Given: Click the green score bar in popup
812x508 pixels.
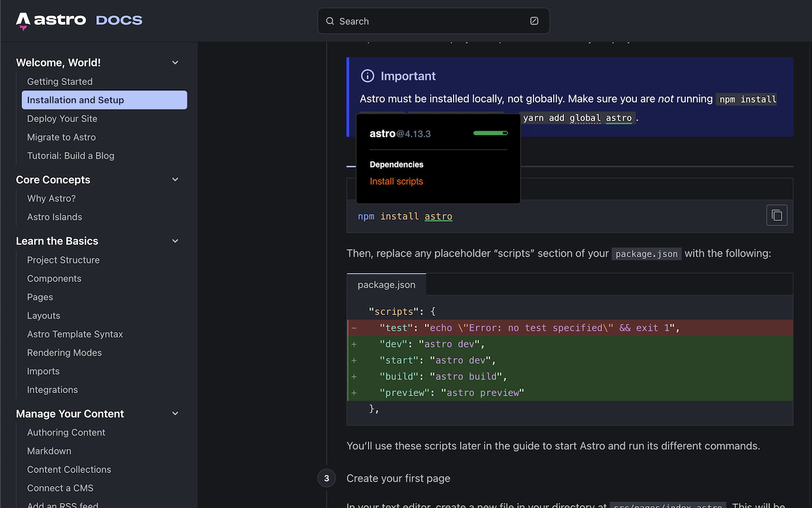Looking at the screenshot, I should 490,133.
